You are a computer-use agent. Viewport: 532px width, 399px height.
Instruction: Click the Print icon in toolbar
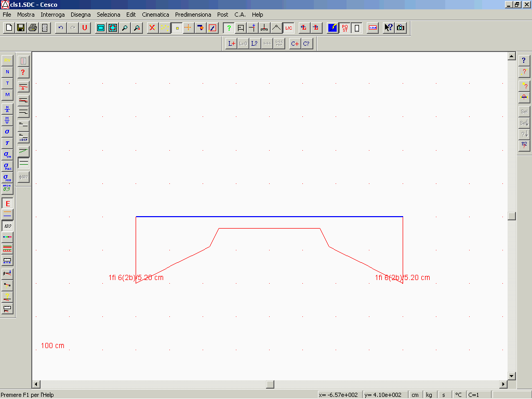(x=33, y=28)
